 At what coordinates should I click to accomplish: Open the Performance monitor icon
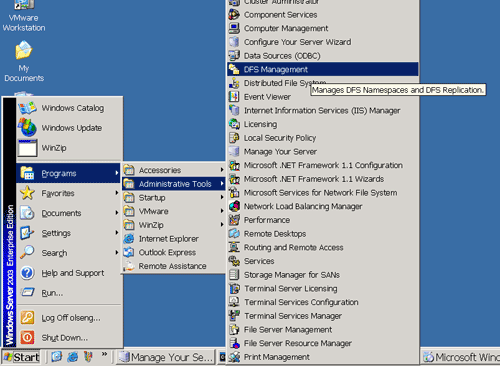(x=234, y=220)
